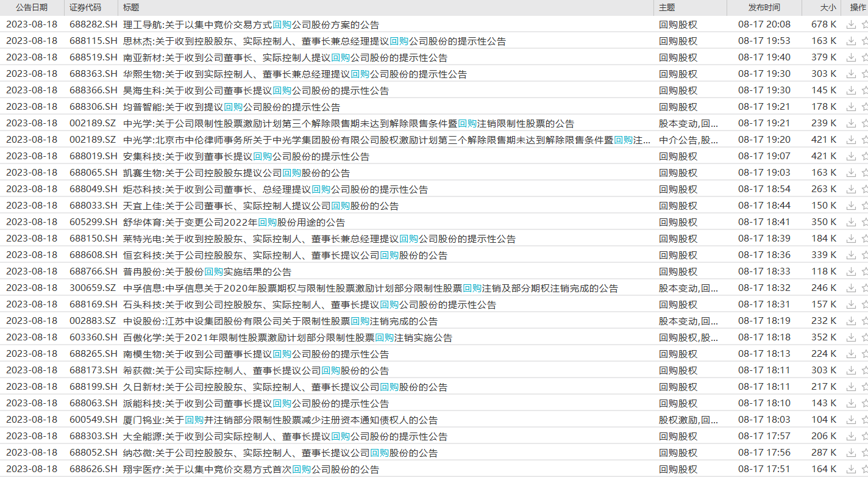Download the 安集科技 announcement
This screenshot has width=868, height=477.
coord(851,156)
